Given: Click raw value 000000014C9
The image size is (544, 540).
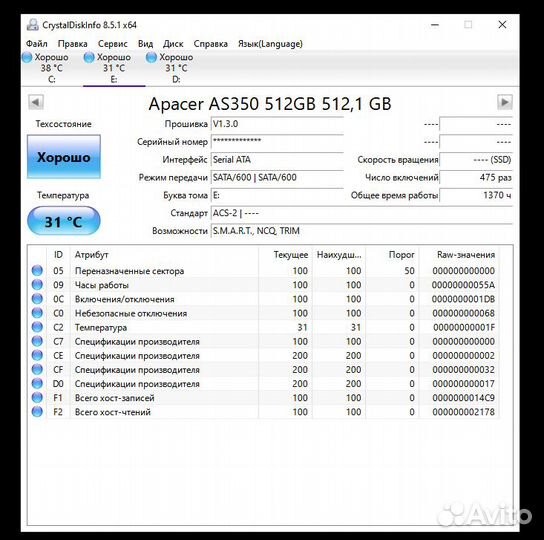Looking at the screenshot, I should tap(463, 398).
